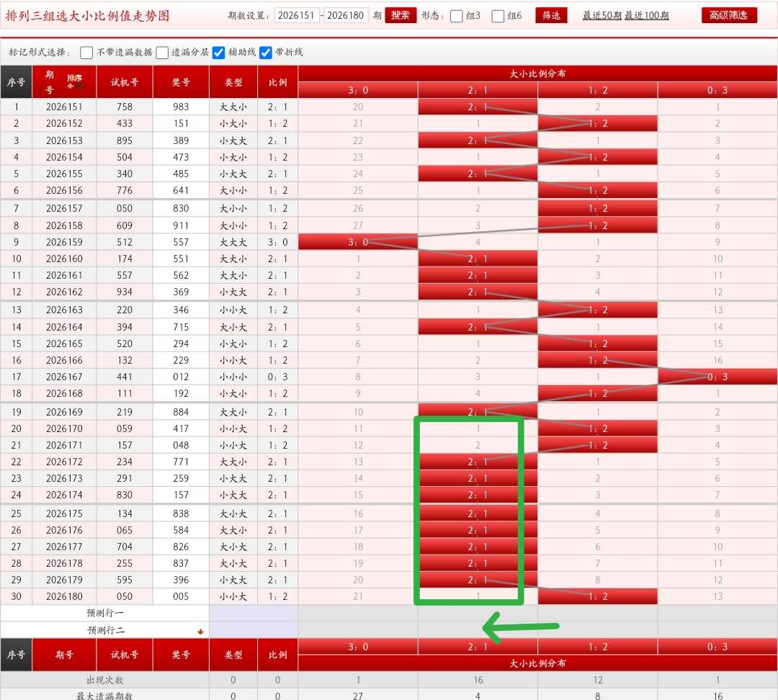
Task: Click the 3:0 highlighted cell in row 2026159
Action: 358,242
